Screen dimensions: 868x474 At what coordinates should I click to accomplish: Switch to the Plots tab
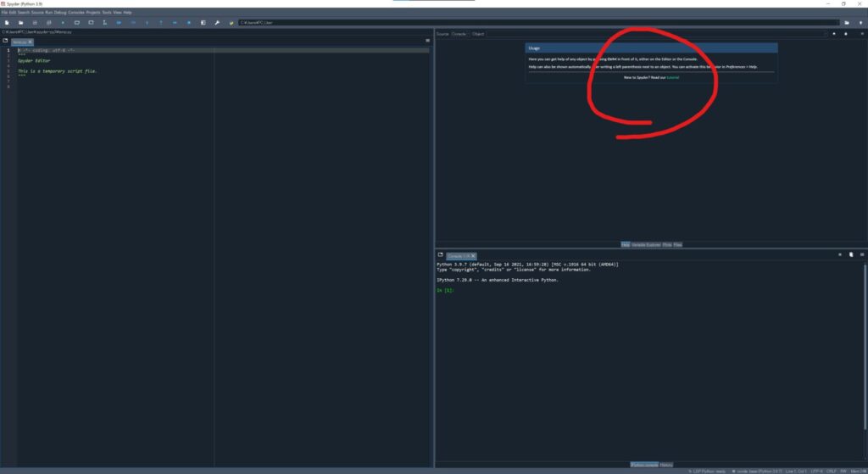667,245
